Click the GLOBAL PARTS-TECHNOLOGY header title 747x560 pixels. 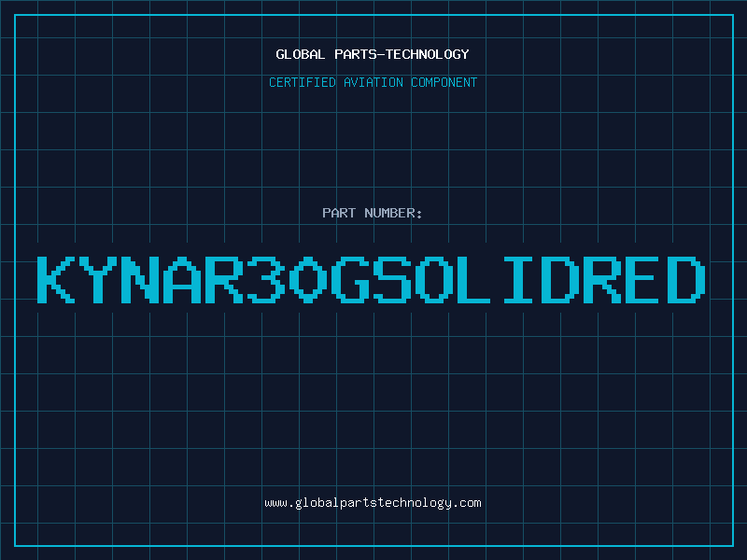[x=373, y=54]
